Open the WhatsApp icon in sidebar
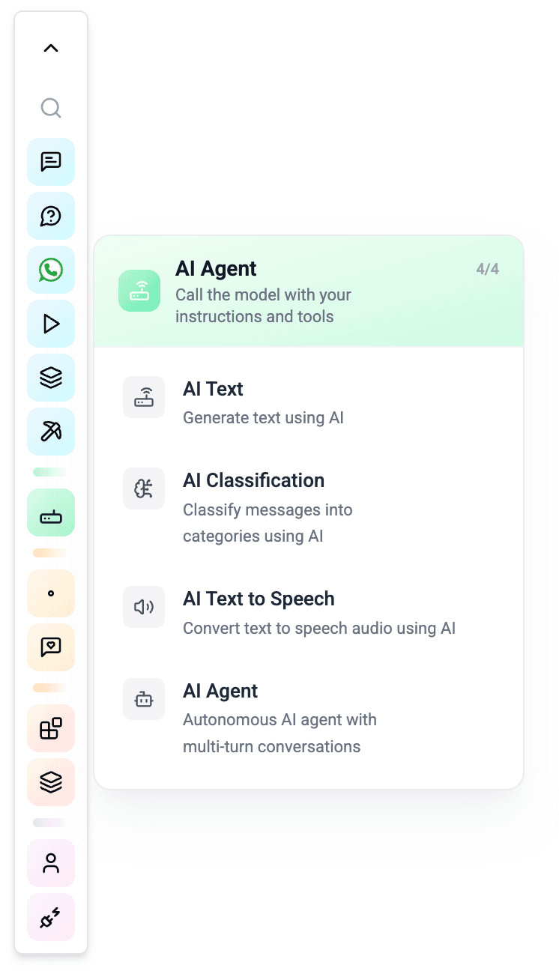 (51, 270)
